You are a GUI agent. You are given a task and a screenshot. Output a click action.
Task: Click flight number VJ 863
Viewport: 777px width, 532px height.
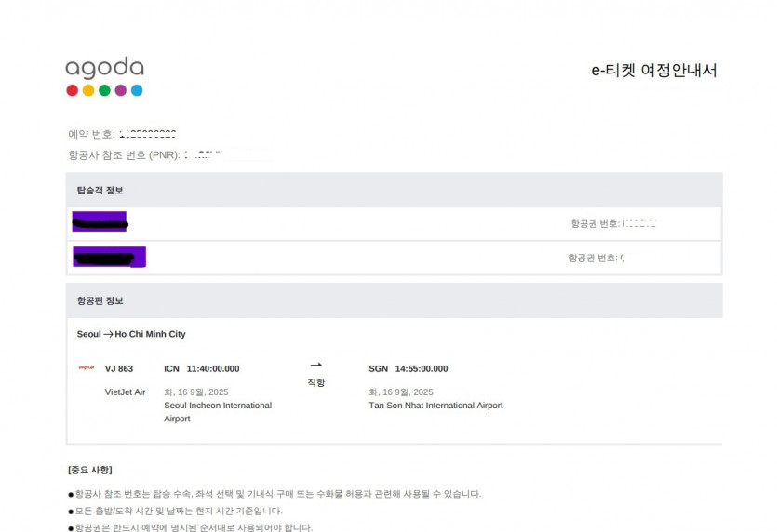119,368
